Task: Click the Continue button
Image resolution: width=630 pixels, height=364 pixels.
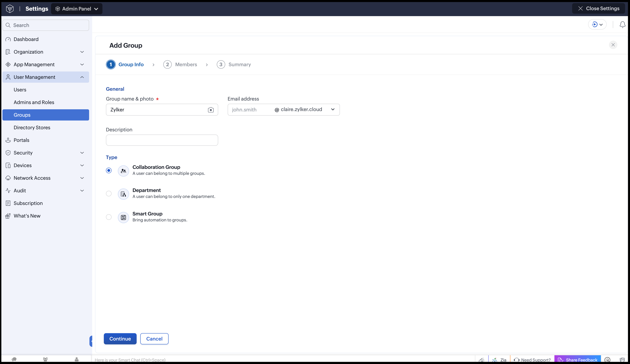Action: coord(120,339)
